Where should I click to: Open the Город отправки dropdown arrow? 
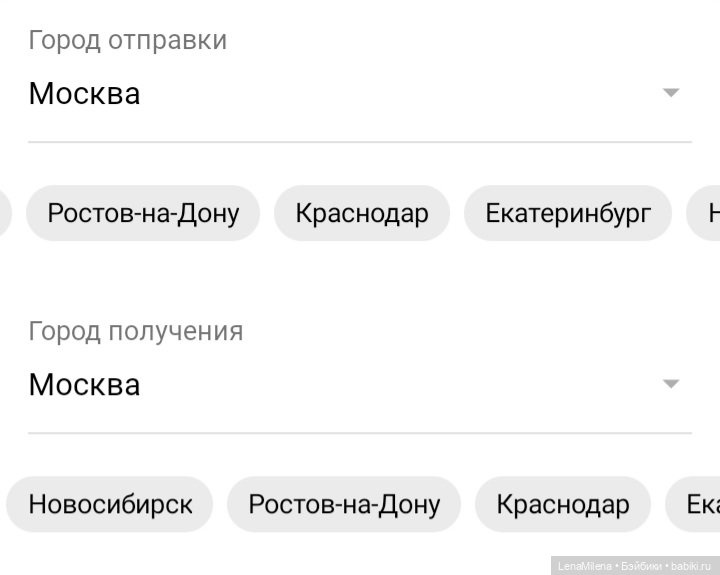[x=671, y=93]
